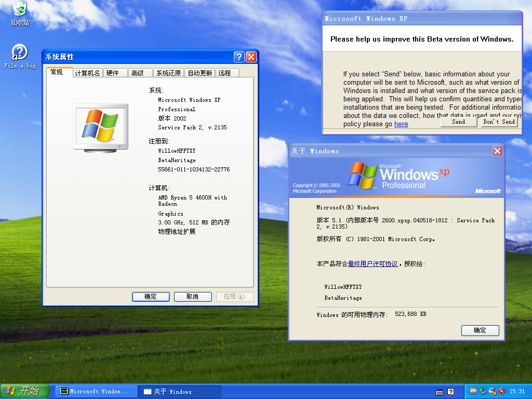
Task: Close the 系统属性 dialog with red X
Action: [251, 57]
